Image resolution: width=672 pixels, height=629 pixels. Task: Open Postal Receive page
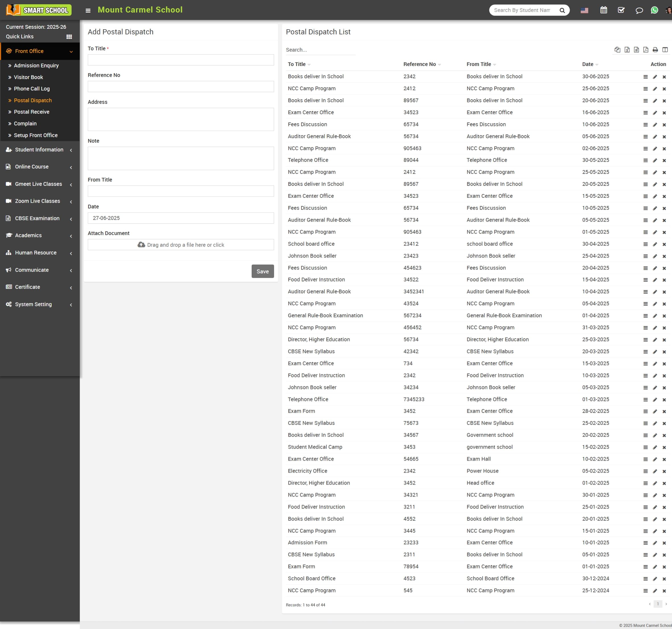click(x=32, y=112)
